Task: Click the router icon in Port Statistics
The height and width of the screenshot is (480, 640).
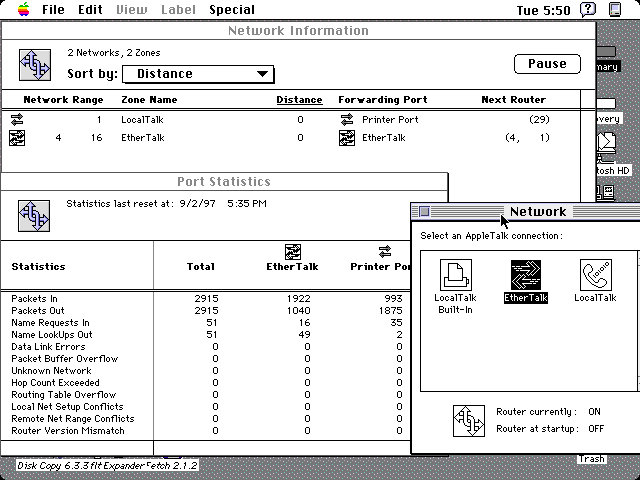Action: click(x=34, y=216)
